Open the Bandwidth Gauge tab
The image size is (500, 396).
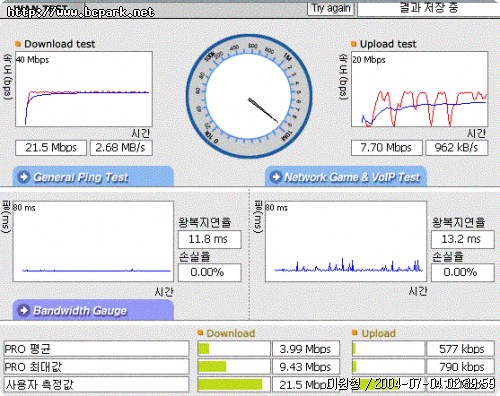[x=93, y=310]
